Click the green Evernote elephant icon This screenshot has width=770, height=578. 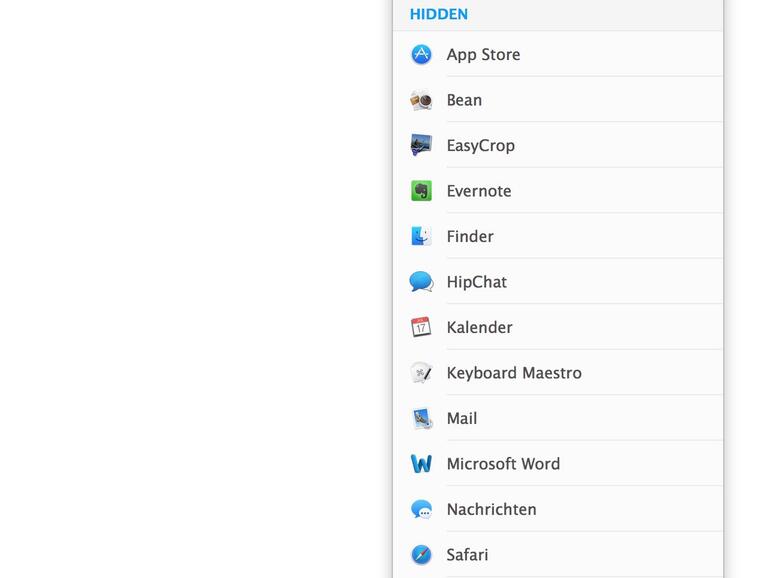421,191
